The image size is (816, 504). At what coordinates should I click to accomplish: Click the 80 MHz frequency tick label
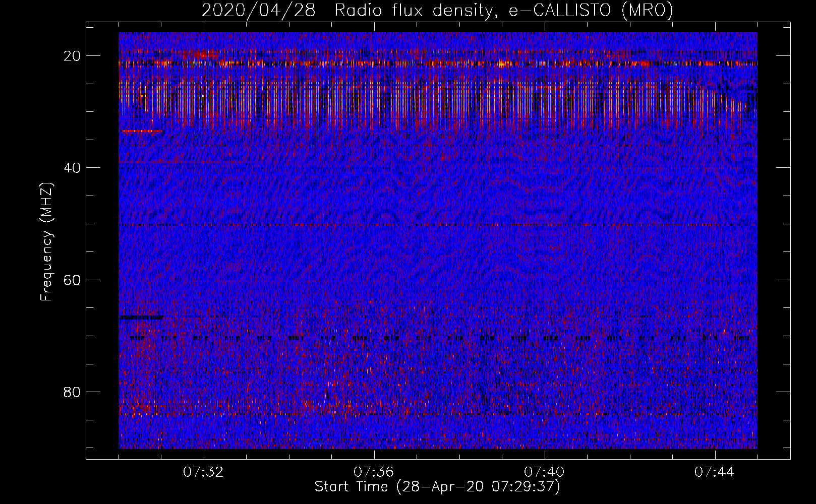coord(73,392)
